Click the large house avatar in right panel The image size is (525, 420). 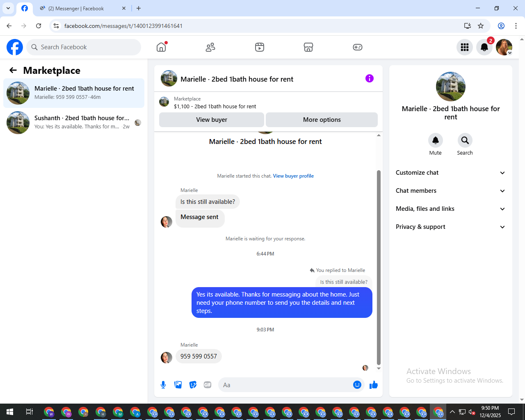[451, 87]
